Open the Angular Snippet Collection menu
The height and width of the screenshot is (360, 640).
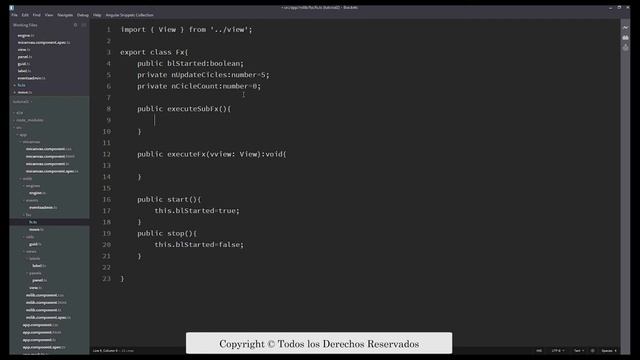click(x=129, y=15)
